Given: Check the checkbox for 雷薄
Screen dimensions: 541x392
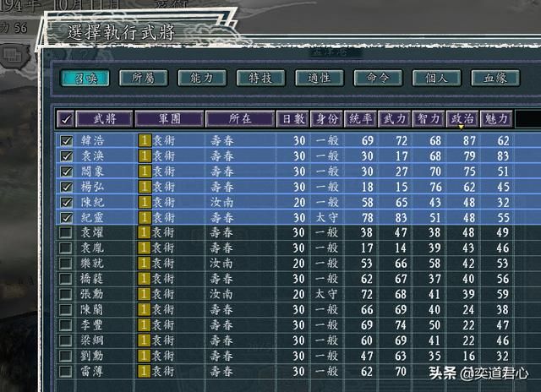Looking at the screenshot, I should click(66, 372).
